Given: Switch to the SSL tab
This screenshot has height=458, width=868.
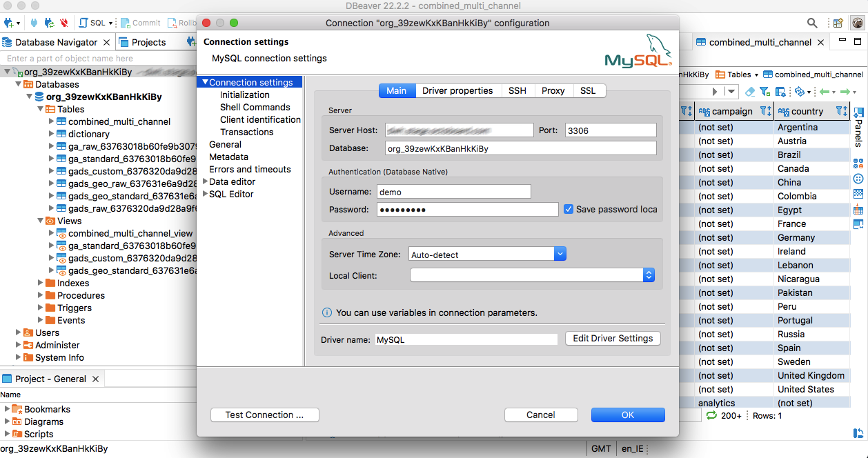Looking at the screenshot, I should (x=588, y=90).
